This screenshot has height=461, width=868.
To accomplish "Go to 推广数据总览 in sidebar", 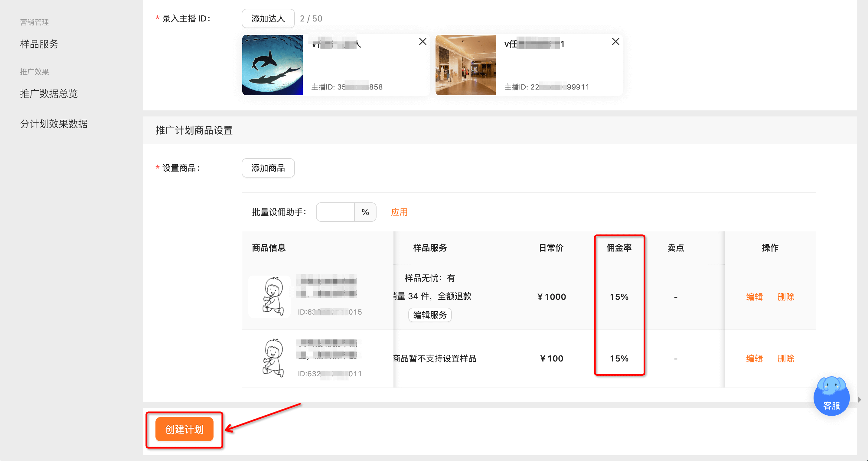I will (49, 94).
